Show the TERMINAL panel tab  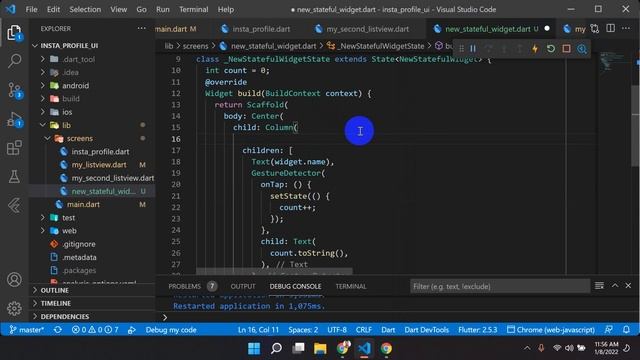[x=351, y=286]
